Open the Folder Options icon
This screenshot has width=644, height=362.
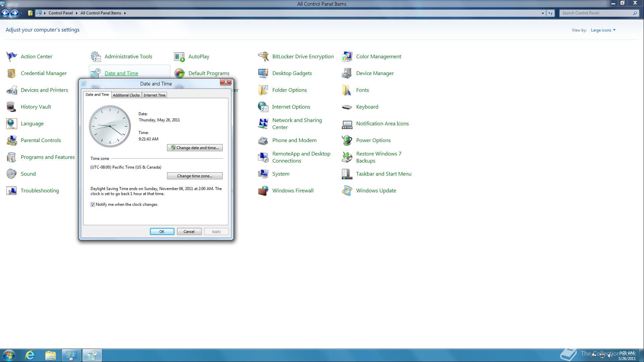click(263, 90)
